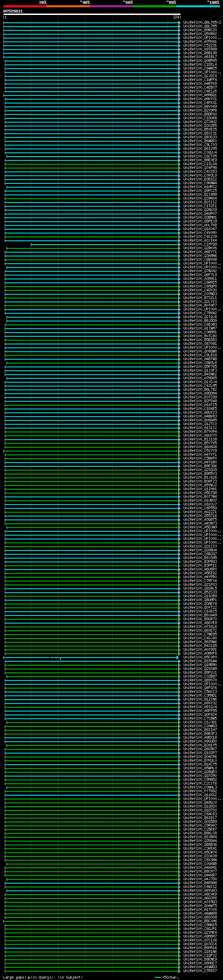
Task: Open the UniRef100_Q8L785-2 hit label
Action: [202, 23]
